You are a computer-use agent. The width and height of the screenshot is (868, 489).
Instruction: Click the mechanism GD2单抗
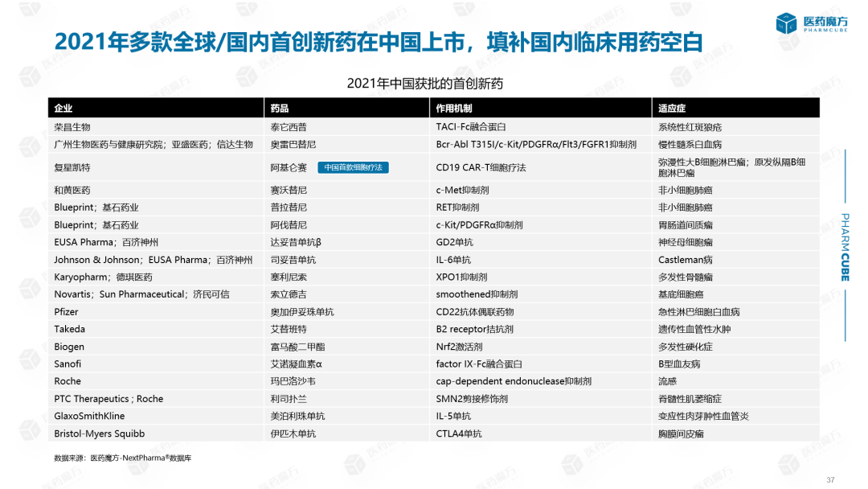tap(454, 242)
